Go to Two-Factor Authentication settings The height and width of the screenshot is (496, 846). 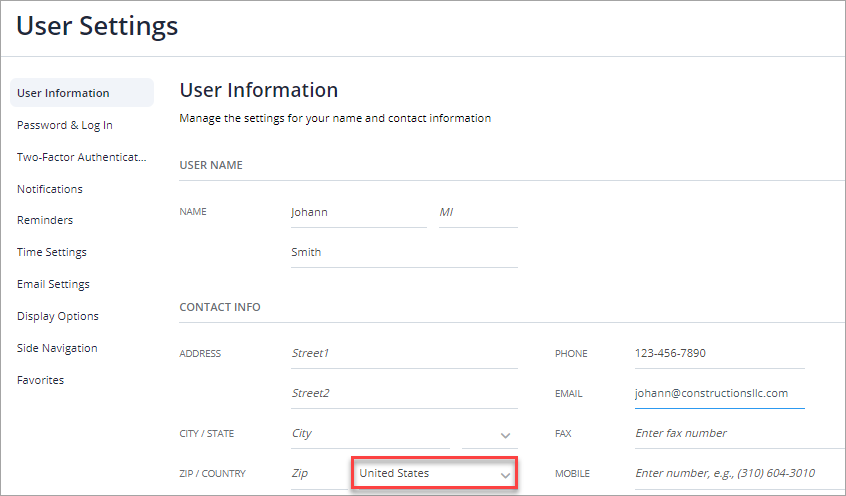coord(82,157)
